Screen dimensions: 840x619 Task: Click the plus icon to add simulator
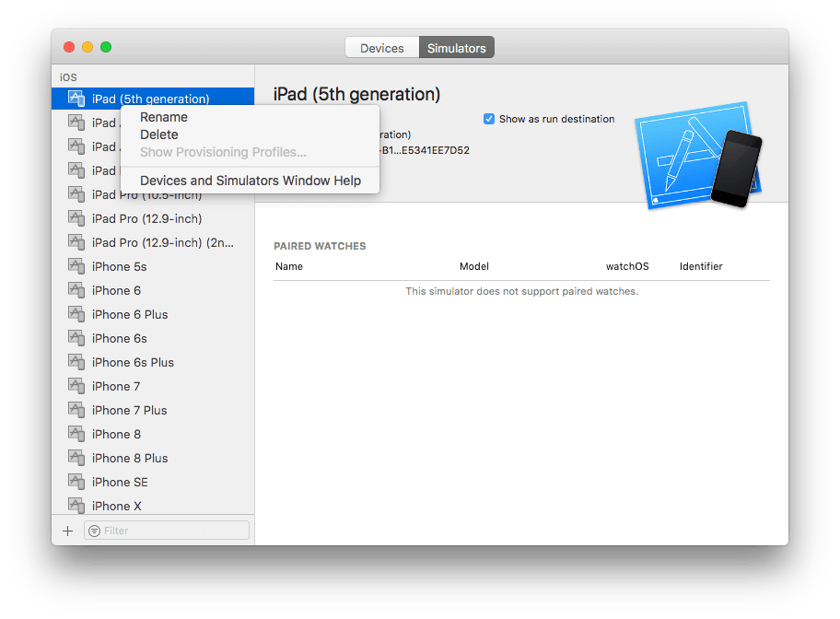pos(67,531)
